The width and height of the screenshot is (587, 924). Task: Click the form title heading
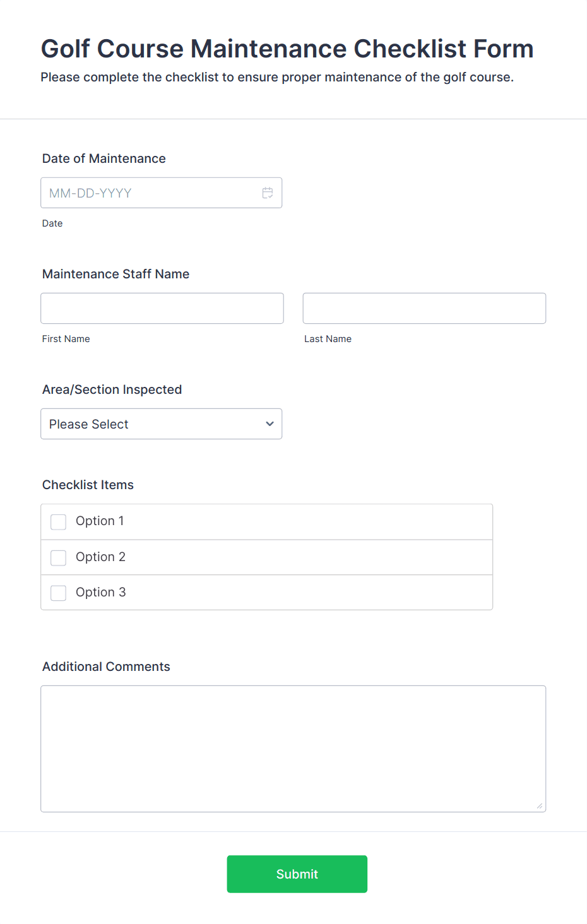pyautogui.click(x=287, y=49)
